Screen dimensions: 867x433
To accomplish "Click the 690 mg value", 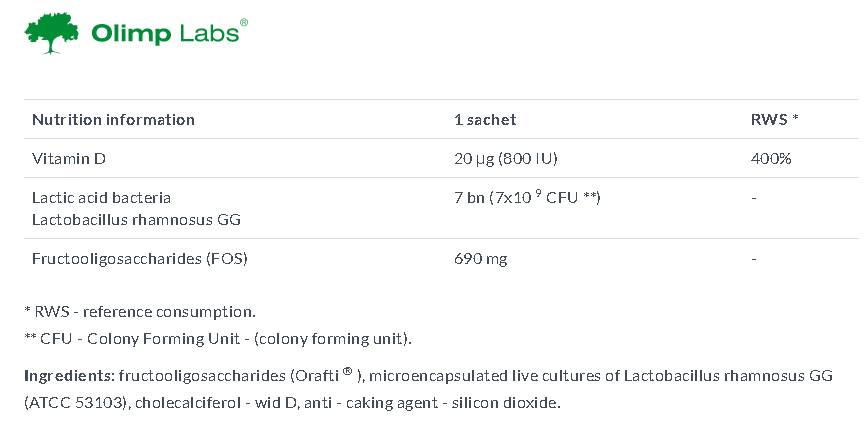I will click(x=480, y=258).
